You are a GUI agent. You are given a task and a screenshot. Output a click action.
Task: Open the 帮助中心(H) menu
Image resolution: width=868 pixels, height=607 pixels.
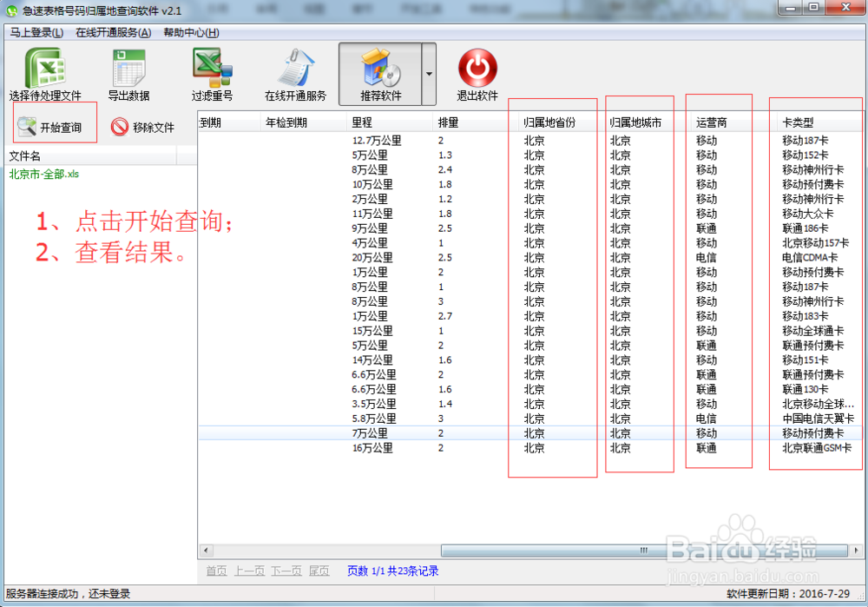[191, 33]
